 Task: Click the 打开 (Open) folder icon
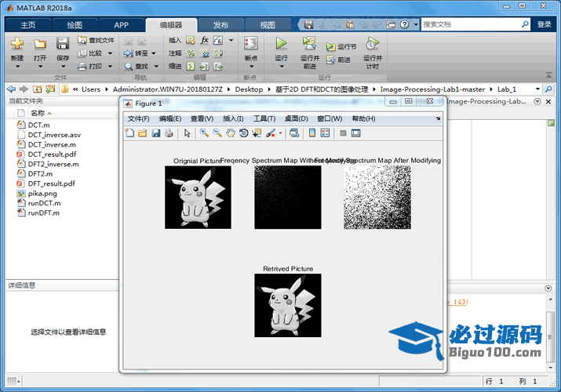coord(40,44)
